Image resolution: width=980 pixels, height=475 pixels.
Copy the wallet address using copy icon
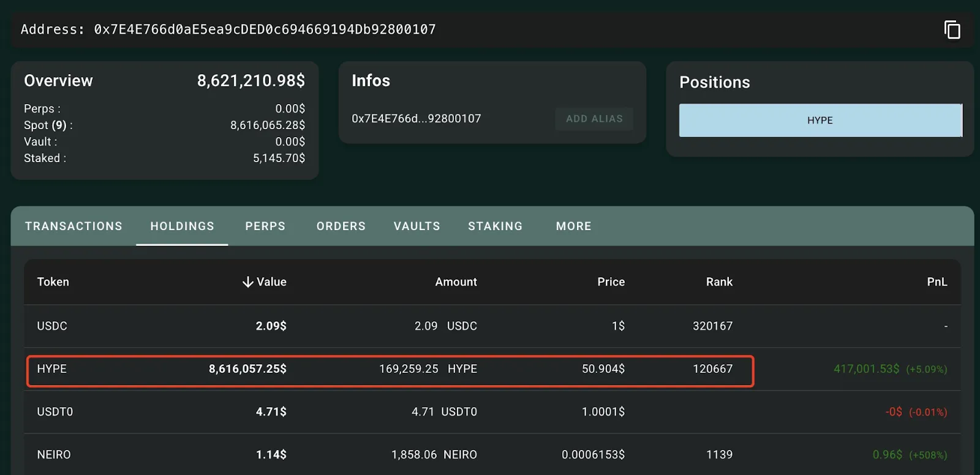click(x=952, y=29)
